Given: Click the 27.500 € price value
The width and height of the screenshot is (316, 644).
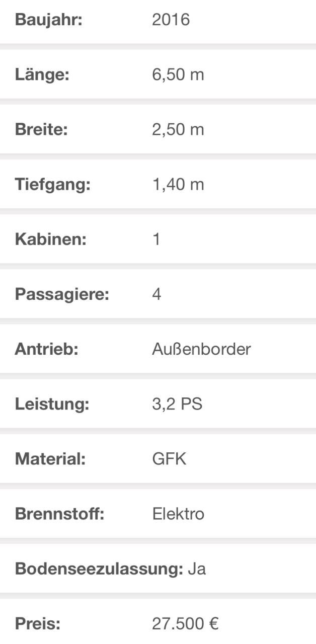Looking at the screenshot, I should (185, 624).
